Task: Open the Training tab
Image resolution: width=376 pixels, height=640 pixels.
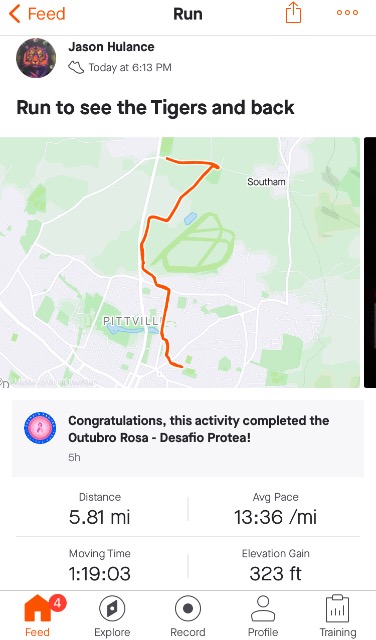Action: click(x=338, y=616)
